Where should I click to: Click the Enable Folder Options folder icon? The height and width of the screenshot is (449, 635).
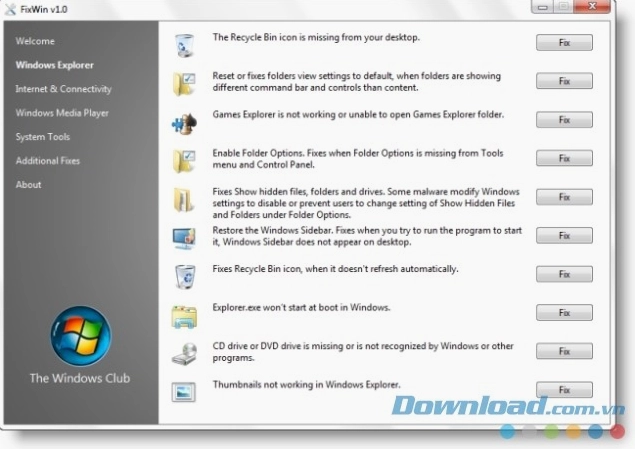coord(184,161)
